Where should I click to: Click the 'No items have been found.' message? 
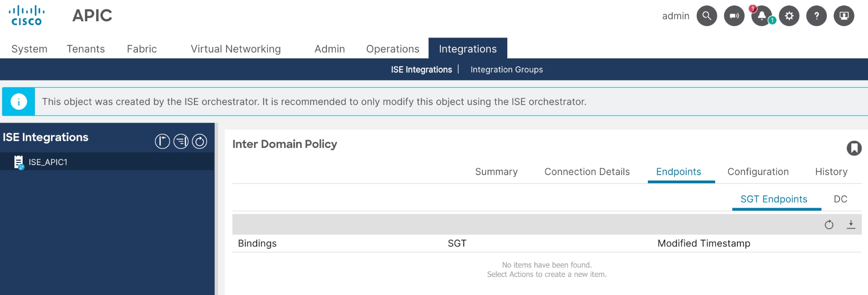point(547,265)
